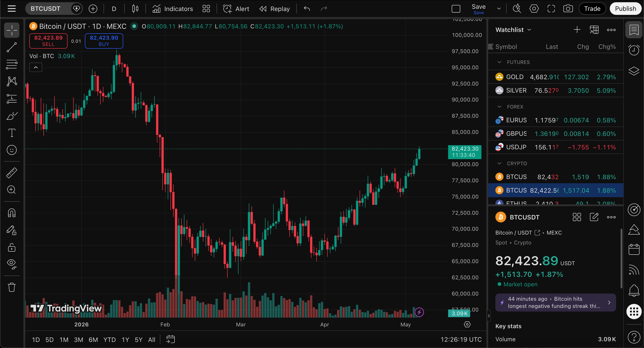Add symbol to compare with plus icon
The height and width of the screenshot is (348, 644).
click(x=93, y=9)
